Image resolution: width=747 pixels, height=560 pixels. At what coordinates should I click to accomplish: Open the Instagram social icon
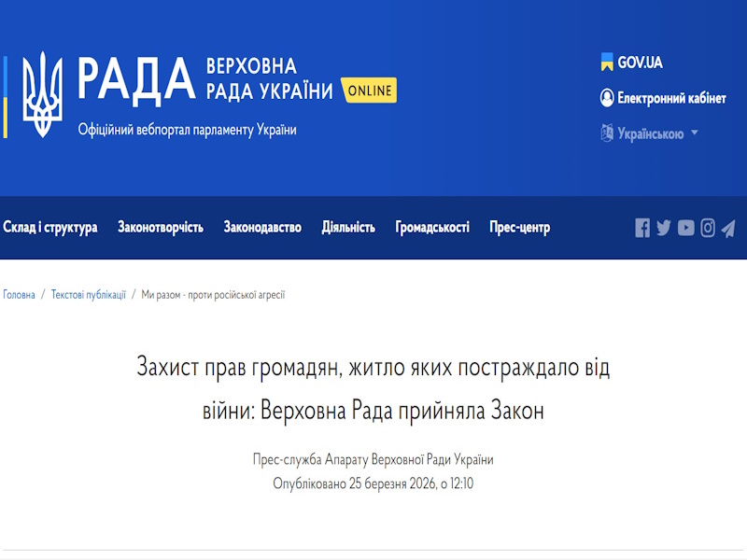click(x=708, y=228)
